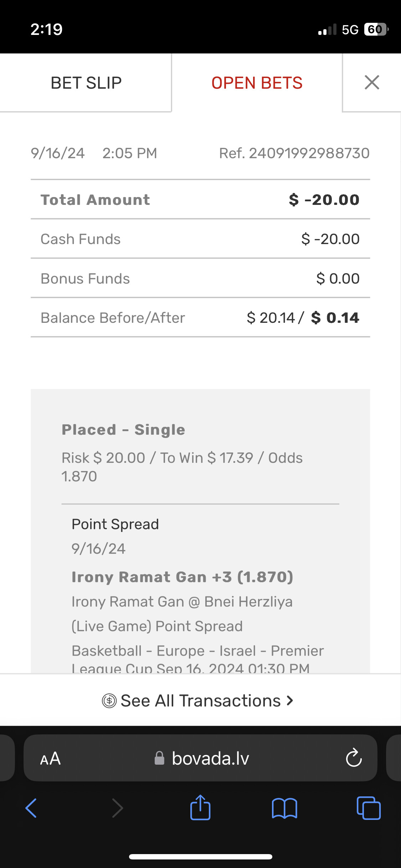This screenshot has height=868, width=401.
Task: Select the OPEN BETS tab
Action: 257,83
